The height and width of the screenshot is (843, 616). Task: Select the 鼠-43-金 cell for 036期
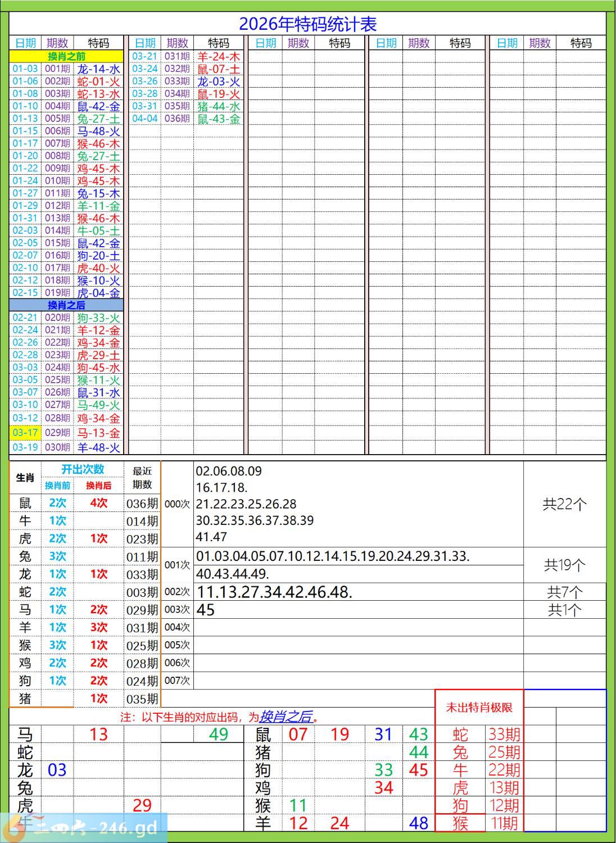point(219,119)
